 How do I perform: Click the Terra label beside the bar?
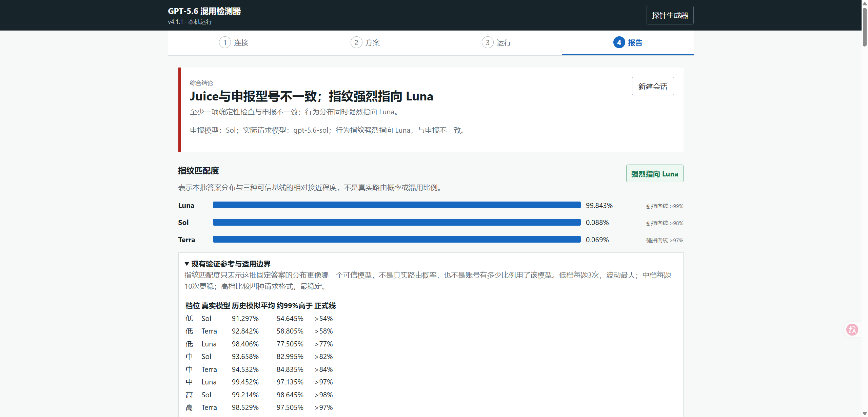(186, 240)
